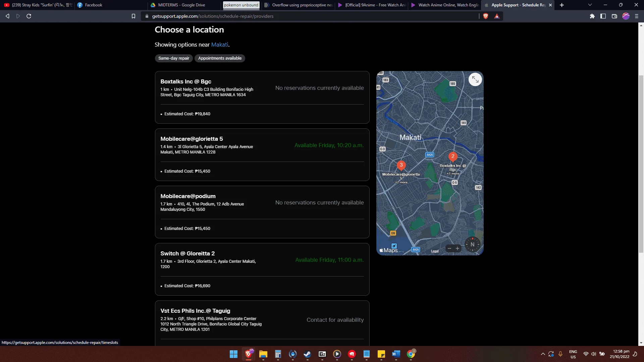Close the Apple Support tab

(550, 5)
